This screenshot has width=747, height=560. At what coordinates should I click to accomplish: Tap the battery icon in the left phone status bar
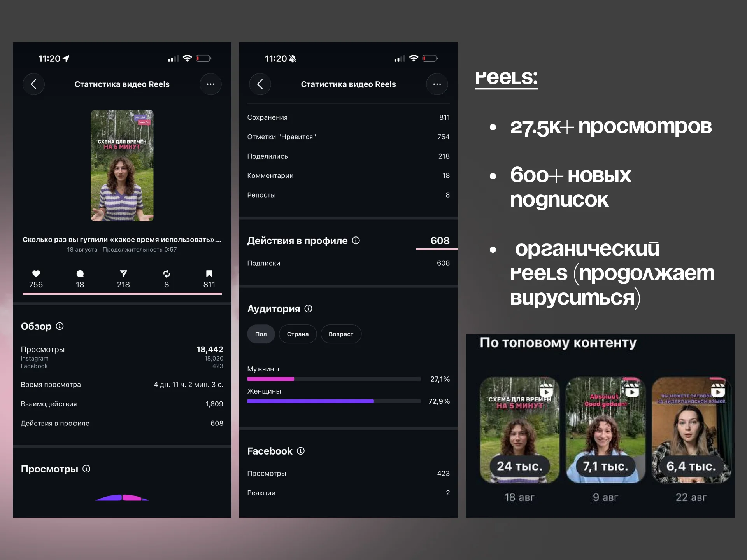pos(203,58)
